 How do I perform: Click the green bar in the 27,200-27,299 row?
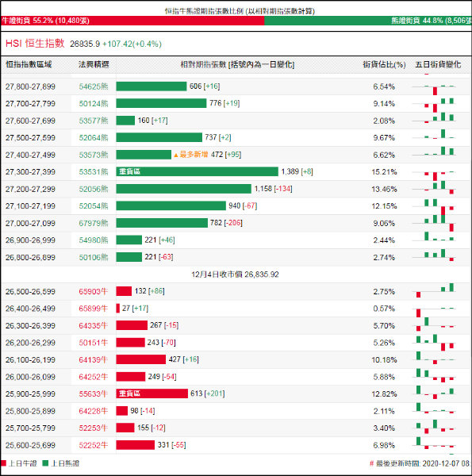[183, 189]
